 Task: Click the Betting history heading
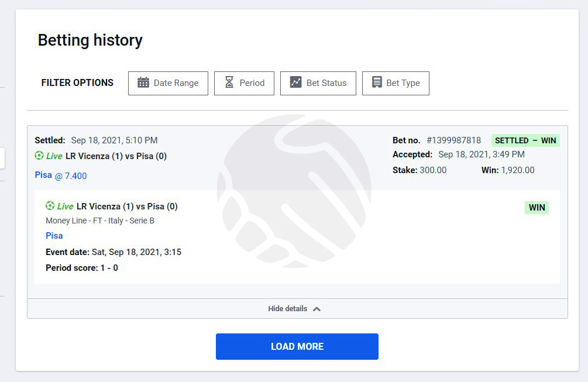90,40
